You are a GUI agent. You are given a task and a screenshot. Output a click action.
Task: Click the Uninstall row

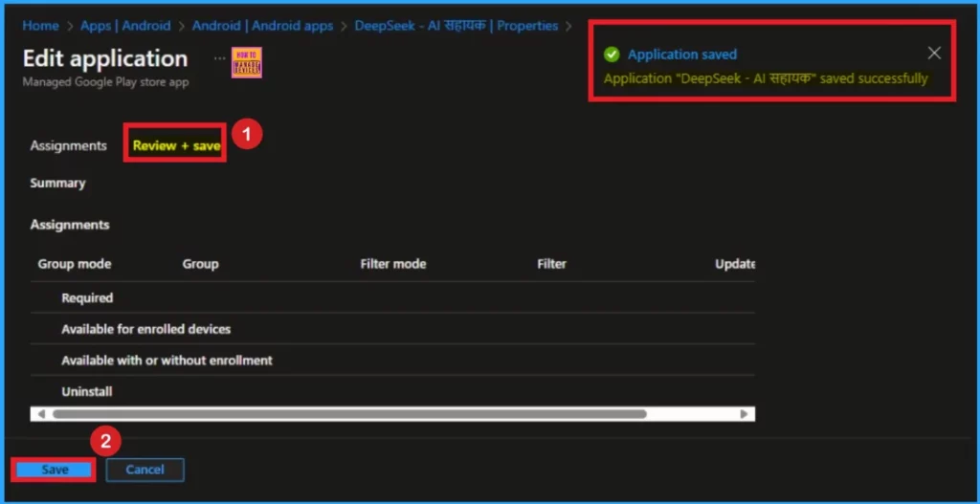(392, 391)
